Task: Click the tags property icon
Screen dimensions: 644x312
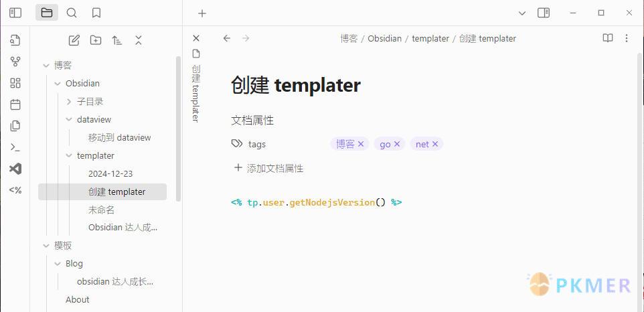Action: (x=237, y=144)
